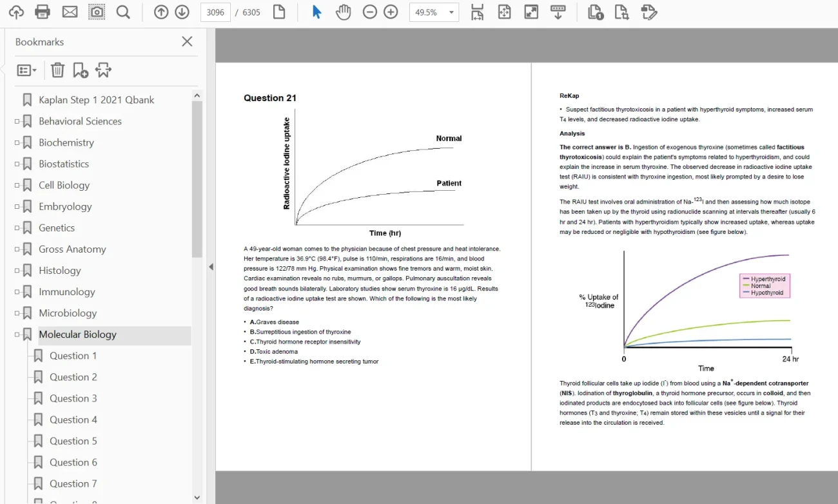Click answer option A. Graves disease

click(x=275, y=322)
